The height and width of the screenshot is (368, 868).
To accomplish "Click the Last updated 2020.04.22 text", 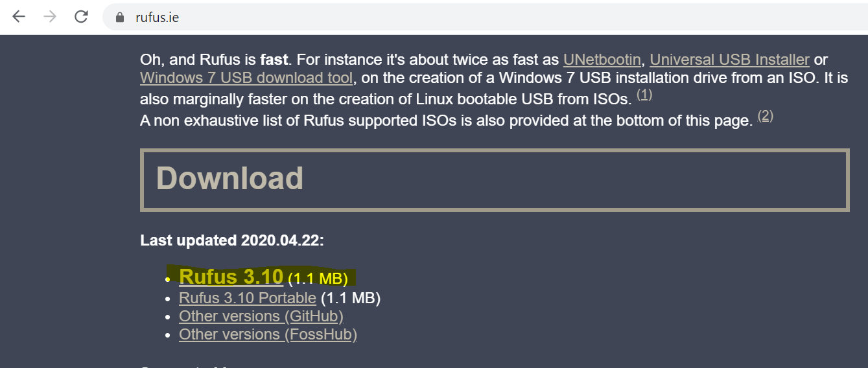I will coord(231,241).
